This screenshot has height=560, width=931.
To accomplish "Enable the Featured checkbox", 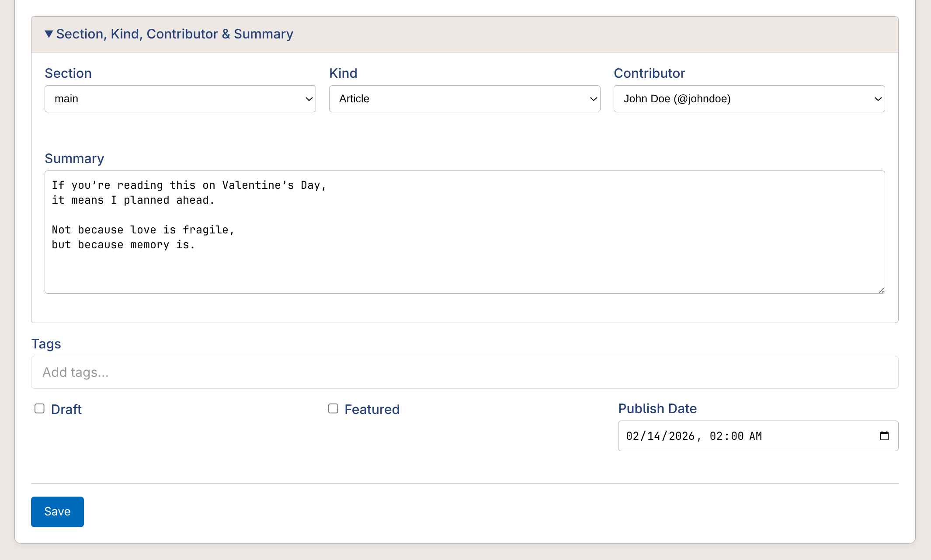I will point(333,408).
